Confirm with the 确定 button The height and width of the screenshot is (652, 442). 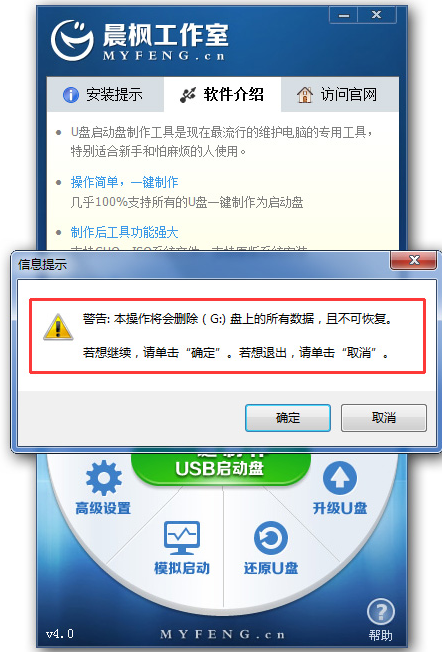click(x=288, y=417)
